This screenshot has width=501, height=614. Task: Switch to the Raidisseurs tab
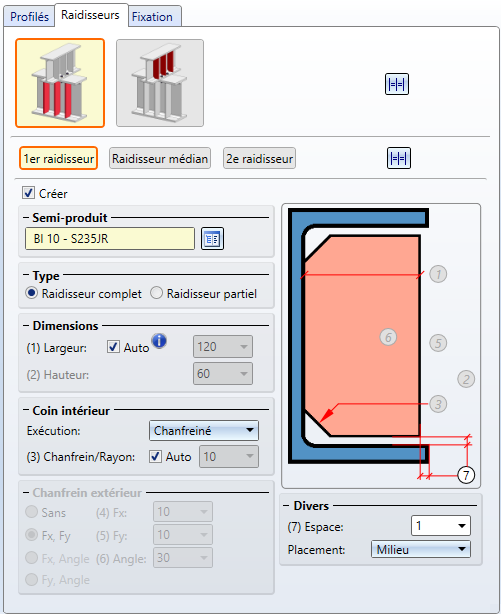pos(90,15)
